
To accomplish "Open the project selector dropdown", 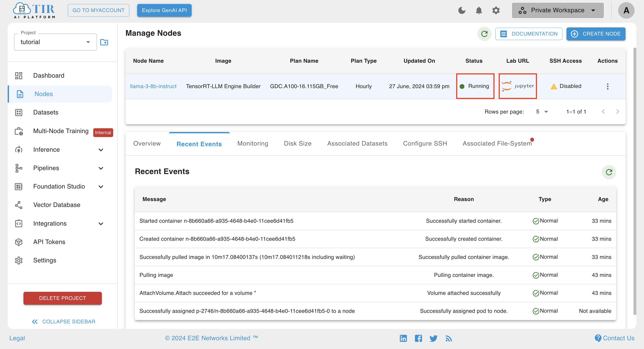I will [55, 42].
